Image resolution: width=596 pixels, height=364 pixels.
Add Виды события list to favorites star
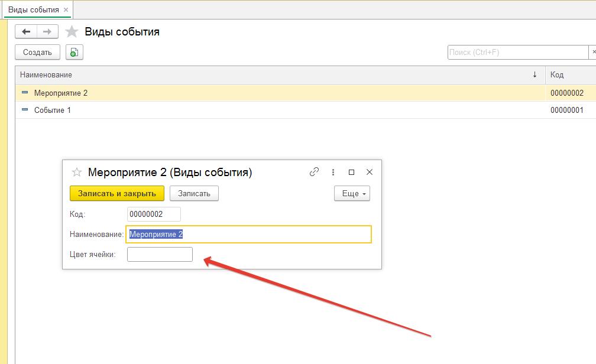click(x=72, y=32)
